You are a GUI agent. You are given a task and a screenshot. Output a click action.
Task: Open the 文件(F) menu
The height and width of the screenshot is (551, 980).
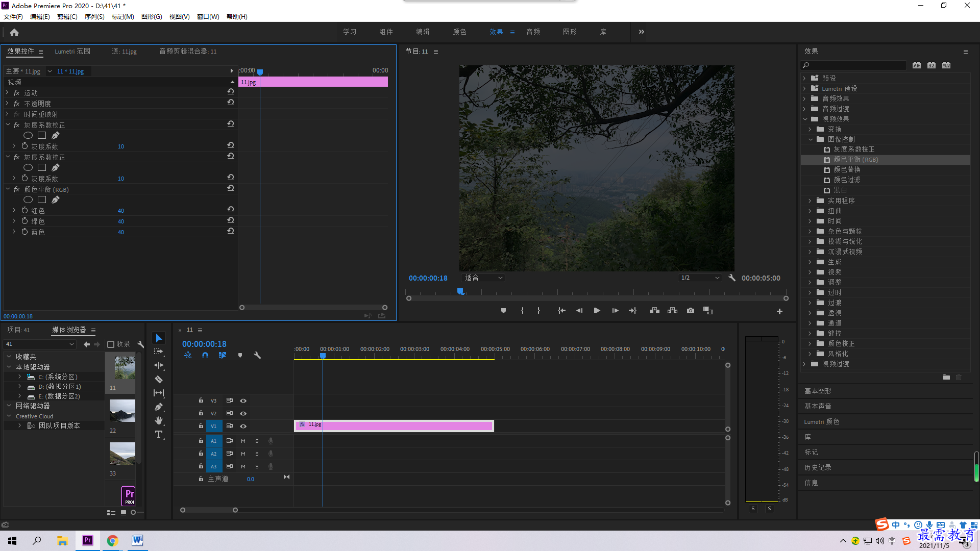(13, 16)
